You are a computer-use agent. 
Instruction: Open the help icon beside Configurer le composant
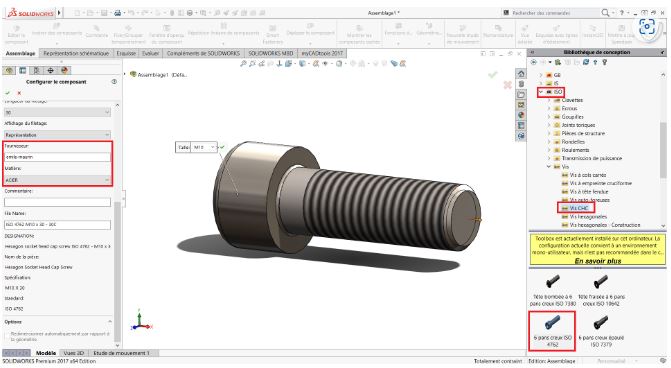(114, 81)
